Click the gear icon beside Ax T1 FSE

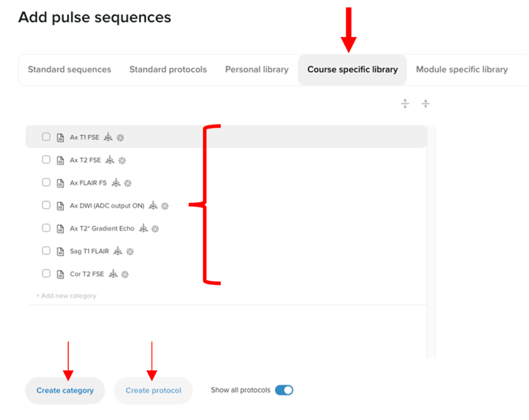121,137
